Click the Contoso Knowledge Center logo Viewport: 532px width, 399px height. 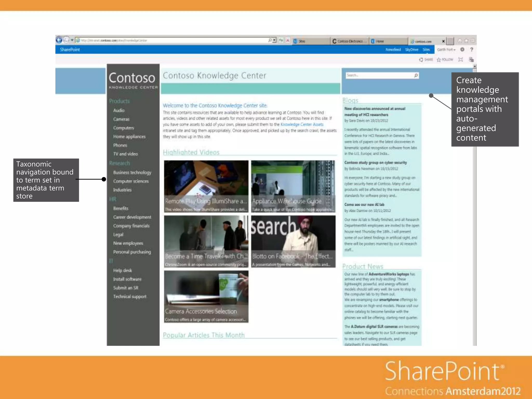click(x=133, y=81)
